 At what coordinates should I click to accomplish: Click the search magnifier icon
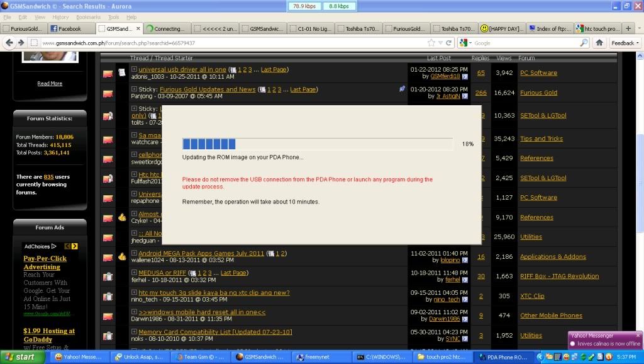[x=584, y=43]
